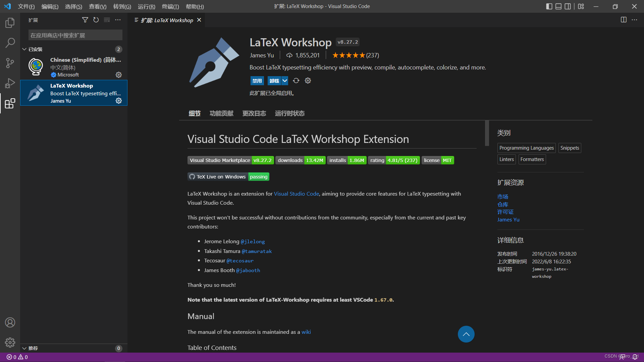Click the scroll-to-top round button
The image size is (644, 362).
466,334
